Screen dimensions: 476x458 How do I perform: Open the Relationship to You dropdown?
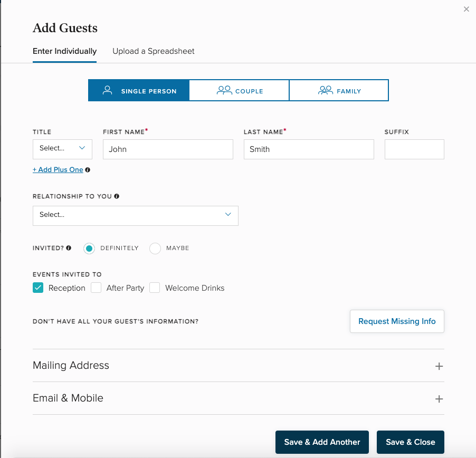point(135,215)
